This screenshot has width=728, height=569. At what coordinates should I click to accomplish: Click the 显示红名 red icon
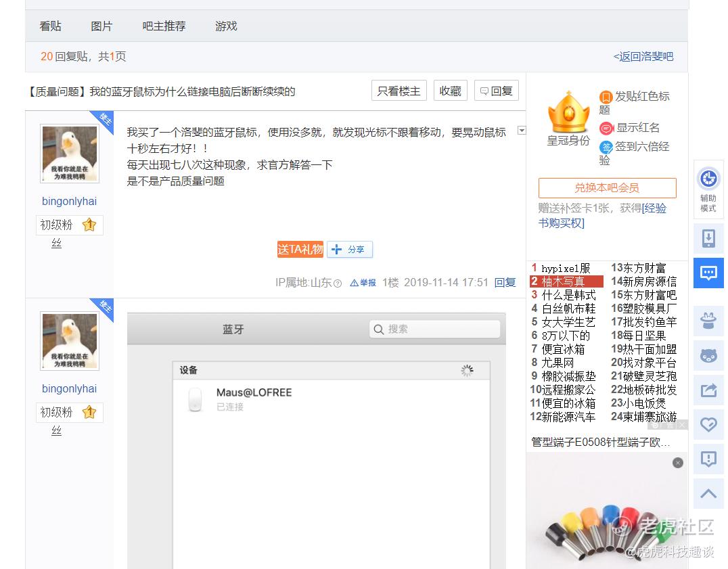(x=606, y=128)
